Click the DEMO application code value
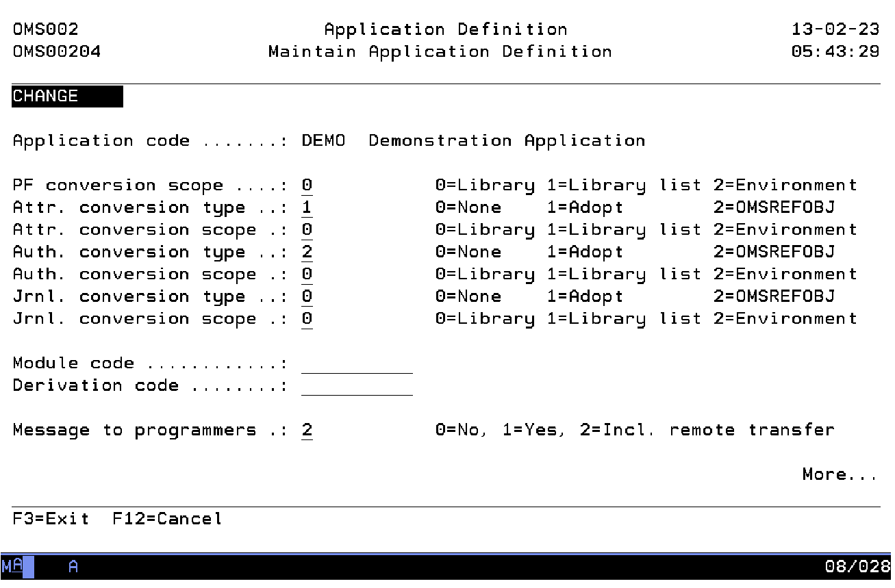The image size is (895, 588). [323, 141]
